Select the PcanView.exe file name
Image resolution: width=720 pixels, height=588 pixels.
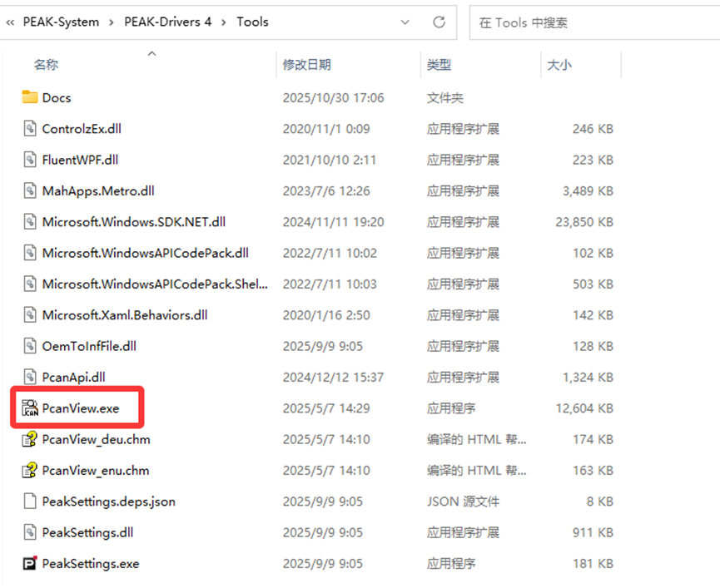pos(81,408)
